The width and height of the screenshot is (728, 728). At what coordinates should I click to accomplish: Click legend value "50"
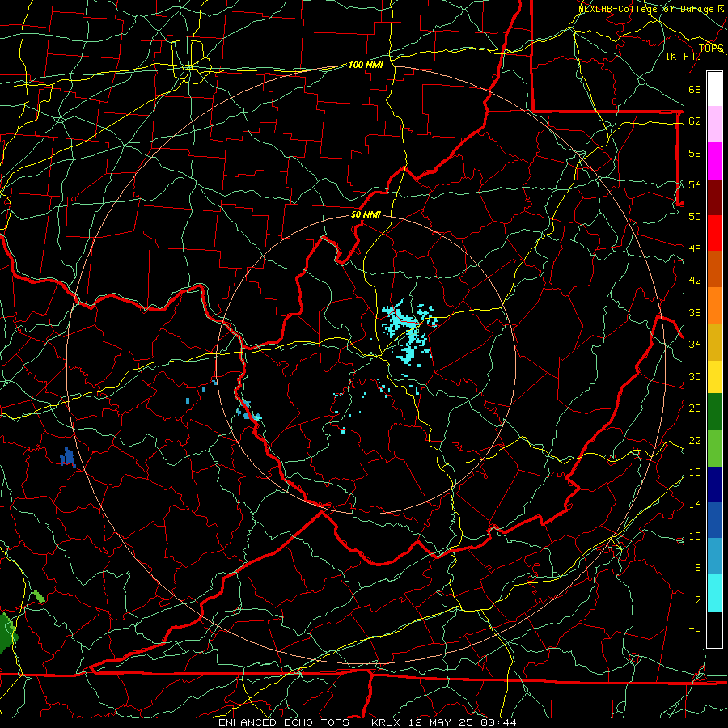[x=695, y=216]
